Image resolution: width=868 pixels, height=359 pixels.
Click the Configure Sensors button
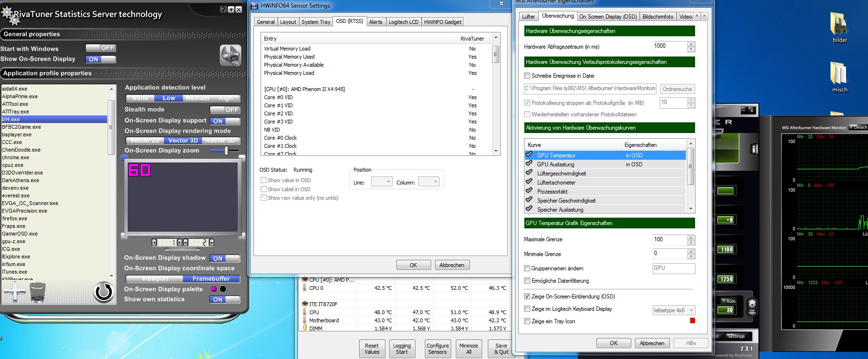click(x=437, y=349)
